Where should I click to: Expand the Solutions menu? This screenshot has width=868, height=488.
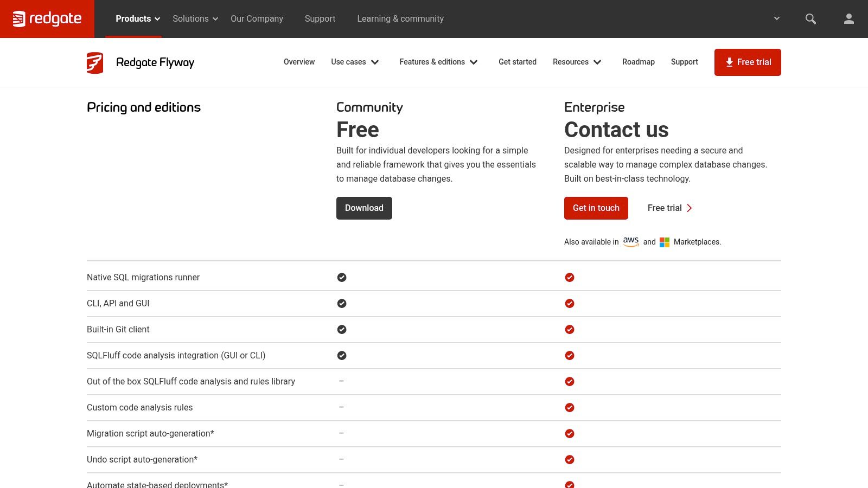coord(195,19)
